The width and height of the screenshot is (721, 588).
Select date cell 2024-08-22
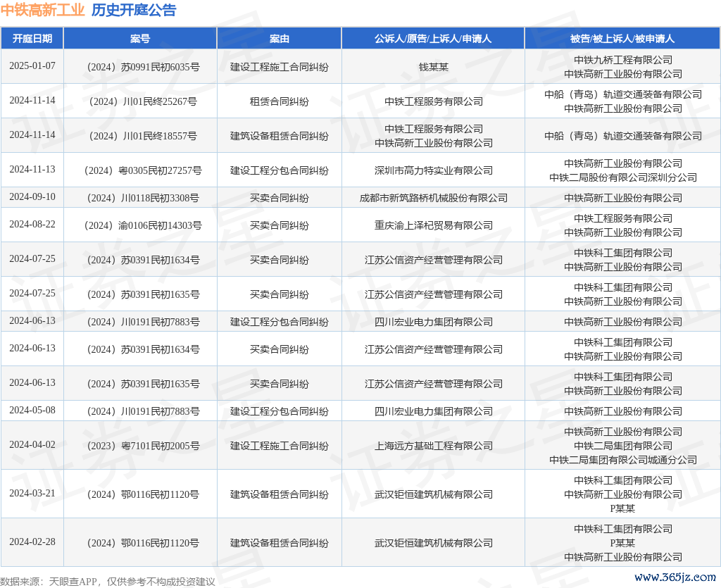click(x=32, y=225)
